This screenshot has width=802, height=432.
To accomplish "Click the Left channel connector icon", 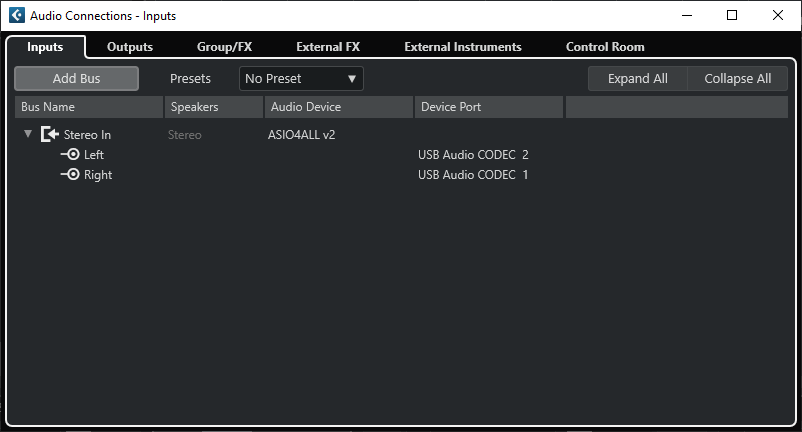I will [70, 155].
